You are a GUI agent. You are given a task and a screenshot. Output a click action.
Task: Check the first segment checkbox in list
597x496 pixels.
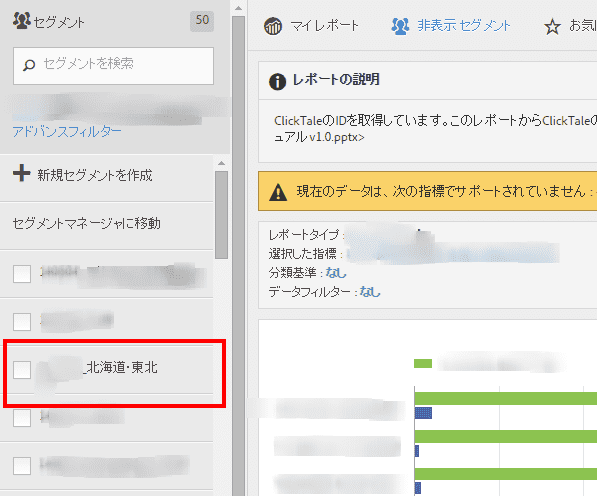point(22,274)
